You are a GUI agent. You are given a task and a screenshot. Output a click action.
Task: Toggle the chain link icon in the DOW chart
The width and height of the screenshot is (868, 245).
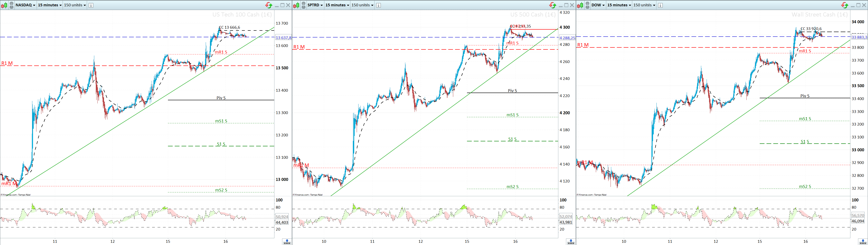click(588, 5)
